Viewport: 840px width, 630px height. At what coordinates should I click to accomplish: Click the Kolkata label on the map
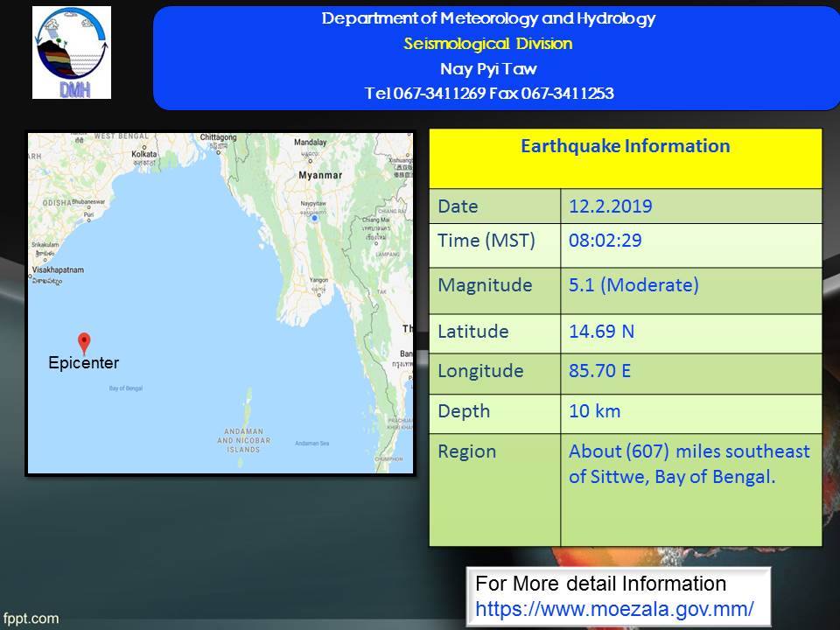click(x=143, y=154)
